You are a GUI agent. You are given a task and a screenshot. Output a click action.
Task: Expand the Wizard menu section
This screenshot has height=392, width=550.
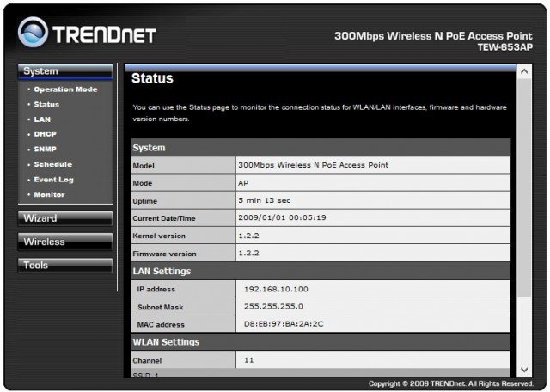(x=64, y=218)
